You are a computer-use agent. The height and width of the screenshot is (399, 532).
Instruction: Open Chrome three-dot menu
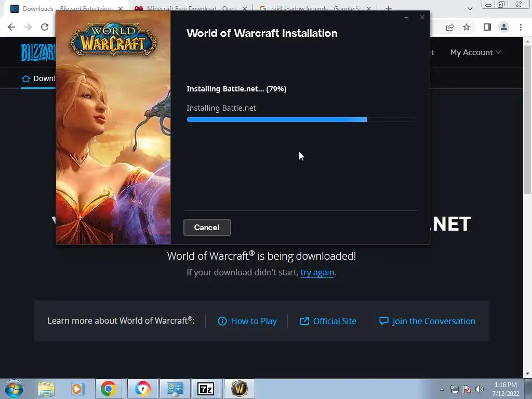pos(521,27)
